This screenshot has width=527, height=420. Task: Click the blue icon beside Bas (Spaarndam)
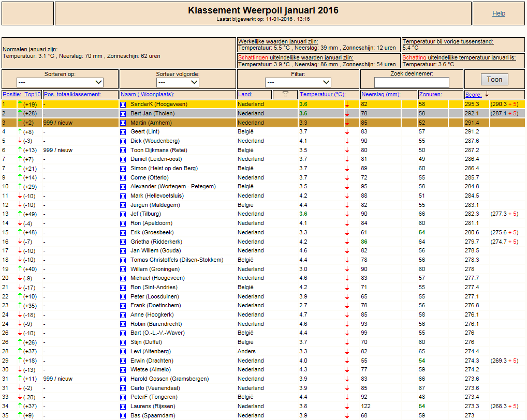pyautogui.click(x=123, y=416)
